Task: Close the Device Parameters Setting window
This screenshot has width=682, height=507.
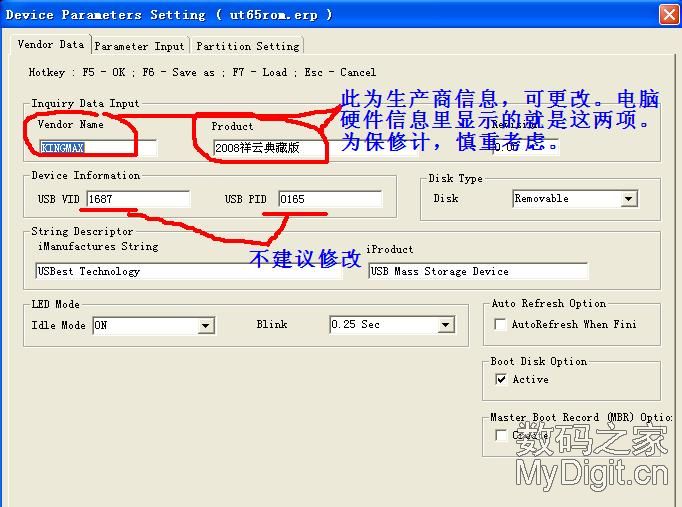Action: click(x=669, y=14)
